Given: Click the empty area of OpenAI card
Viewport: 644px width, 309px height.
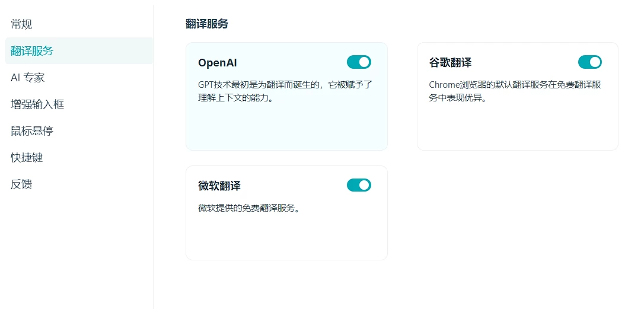Looking at the screenshot, I should (286, 128).
